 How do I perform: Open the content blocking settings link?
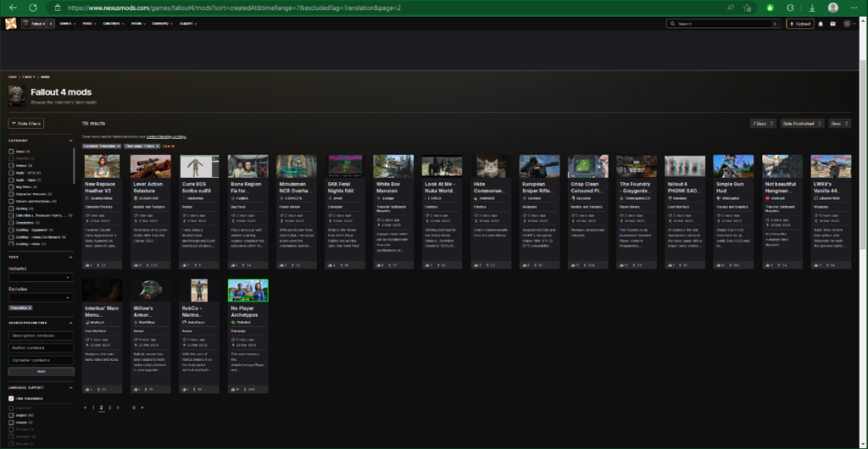pyautogui.click(x=166, y=136)
